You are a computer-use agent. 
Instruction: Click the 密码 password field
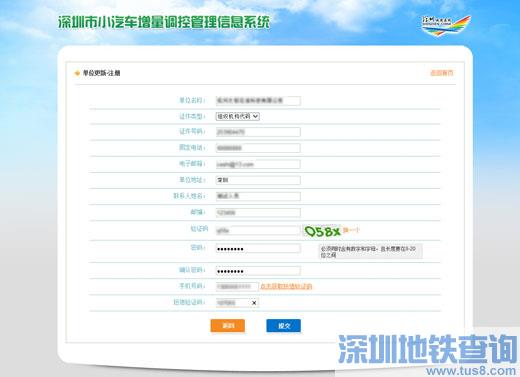[x=258, y=249]
